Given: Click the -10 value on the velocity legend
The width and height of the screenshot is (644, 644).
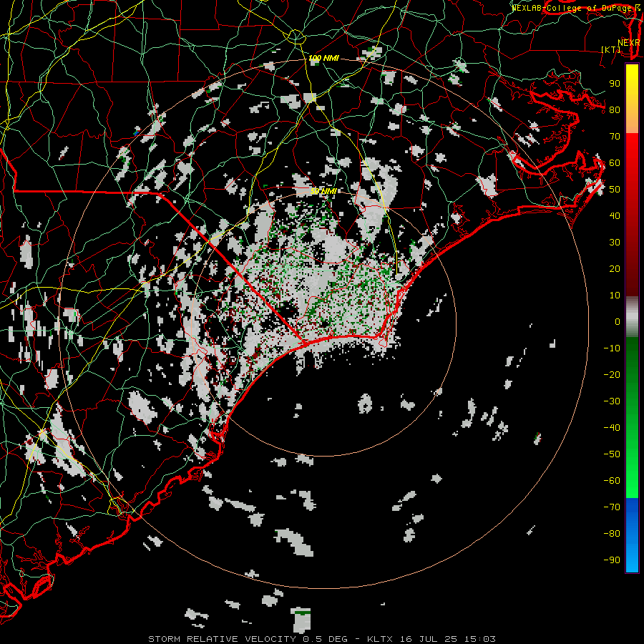Looking at the screenshot, I should click(x=612, y=348).
